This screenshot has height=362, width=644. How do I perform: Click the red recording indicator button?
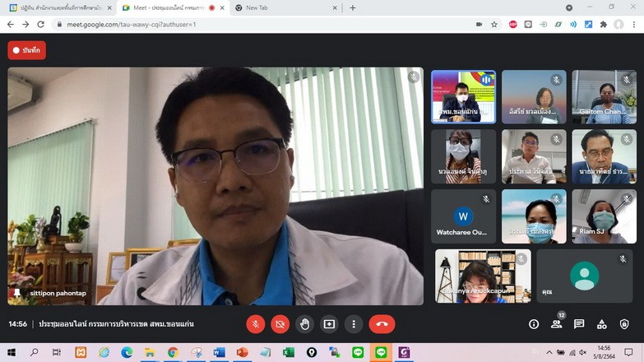27,50
